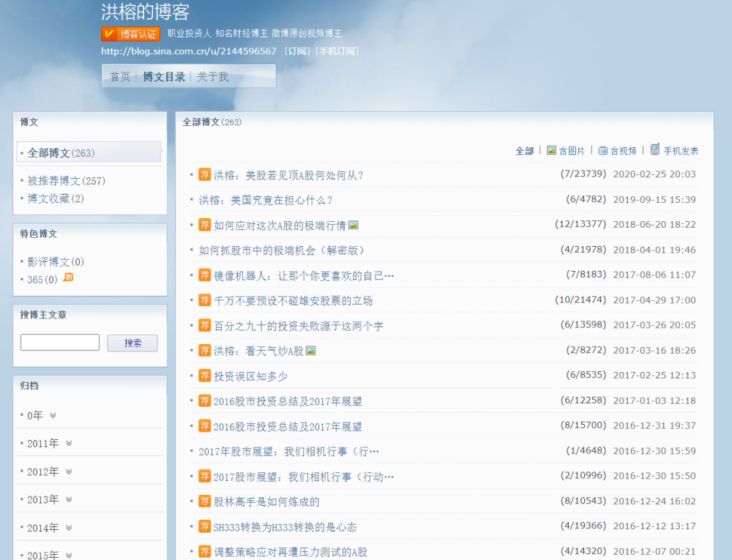
Task: Click 荐 badge on 百分之九十的投资失败 post
Action: (x=204, y=325)
